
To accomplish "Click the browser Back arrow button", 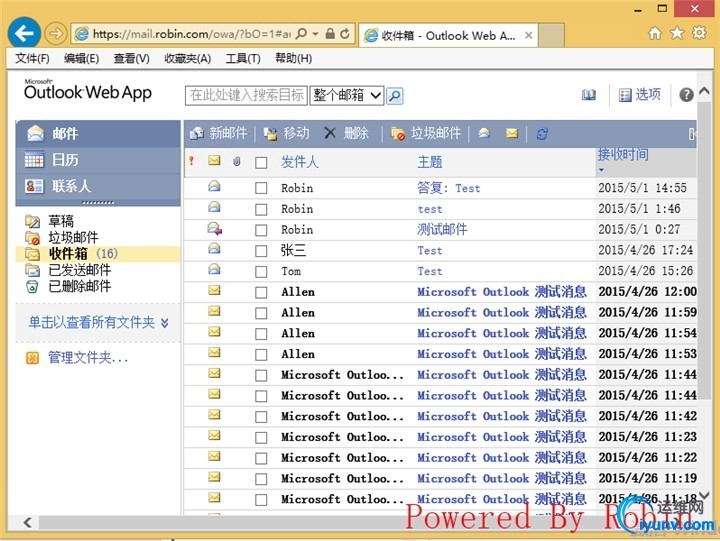I will [x=24, y=33].
